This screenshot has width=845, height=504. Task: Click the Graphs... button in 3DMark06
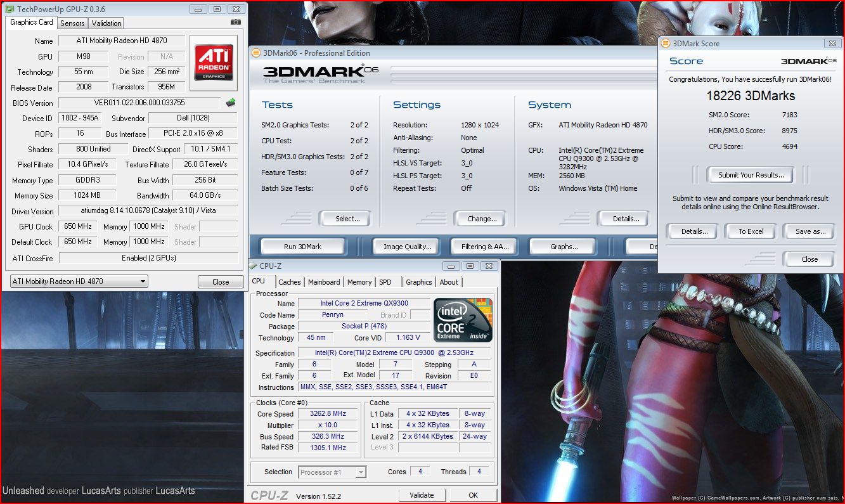pyautogui.click(x=564, y=247)
